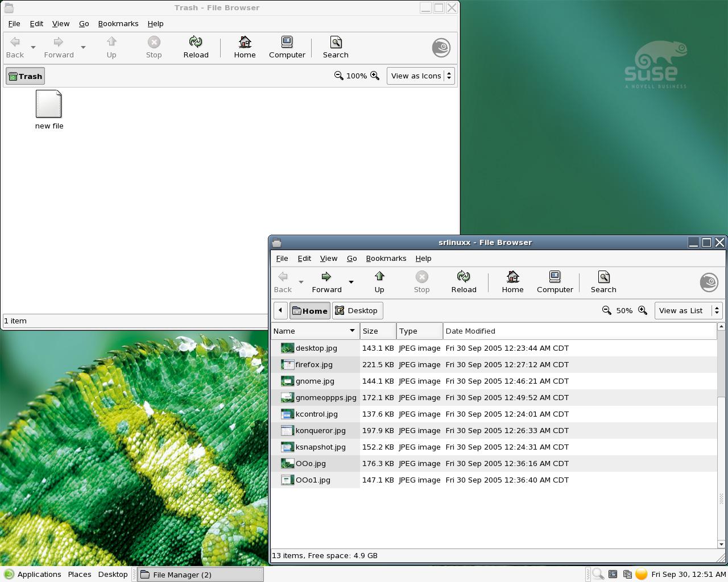This screenshot has width=728, height=582.
Task: Select konqueror.jpg in the file list
Action: tap(321, 430)
